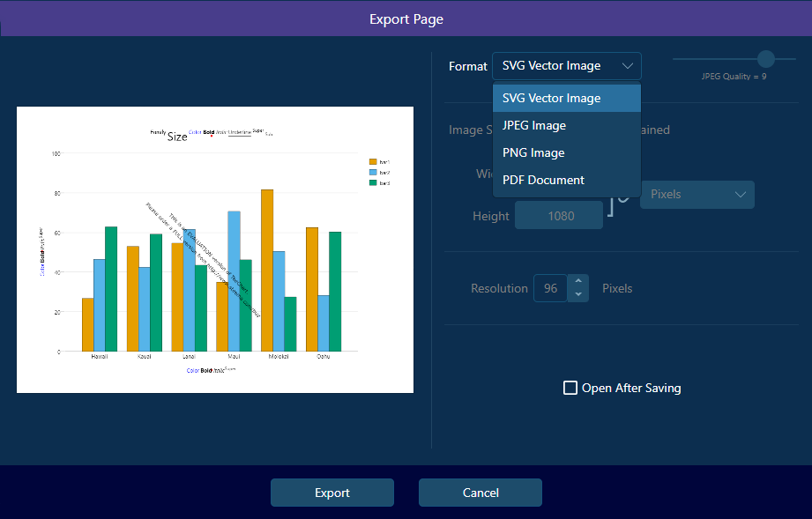
Task: Open the Pixels units dropdown
Action: (x=697, y=195)
